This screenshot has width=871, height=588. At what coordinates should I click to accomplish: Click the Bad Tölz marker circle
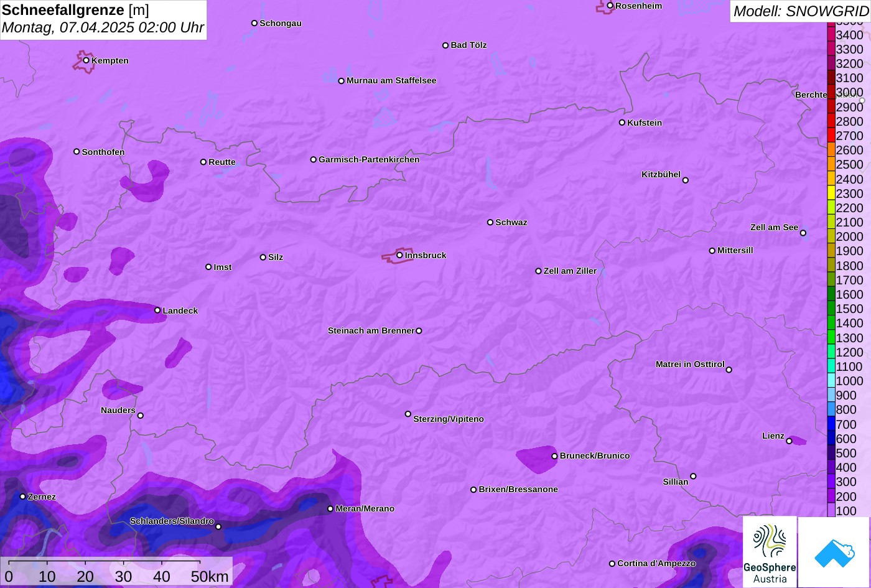click(445, 45)
